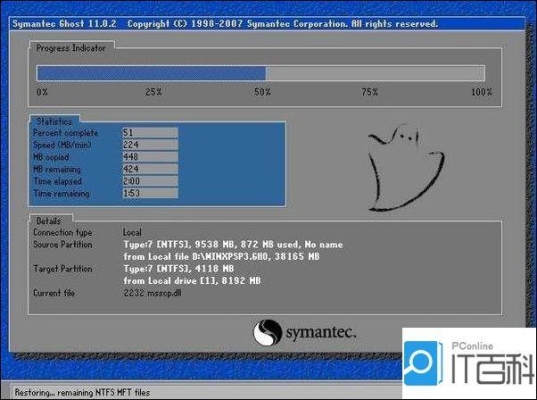Click the Current file label
This screenshot has width=537, height=400.
tap(54, 293)
